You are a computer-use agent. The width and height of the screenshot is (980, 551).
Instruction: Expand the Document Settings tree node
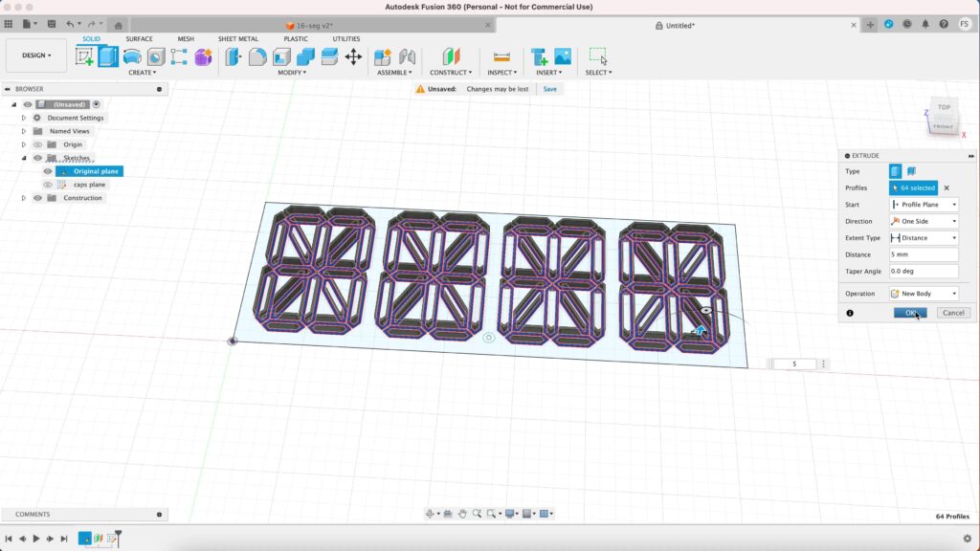[24, 118]
